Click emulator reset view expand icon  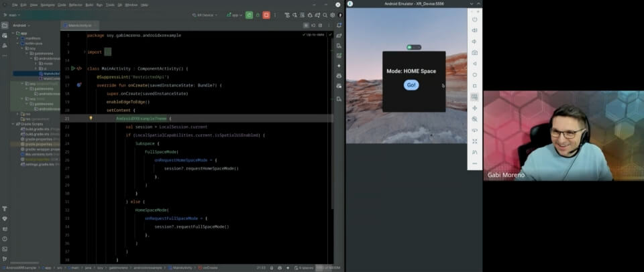click(474, 141)
